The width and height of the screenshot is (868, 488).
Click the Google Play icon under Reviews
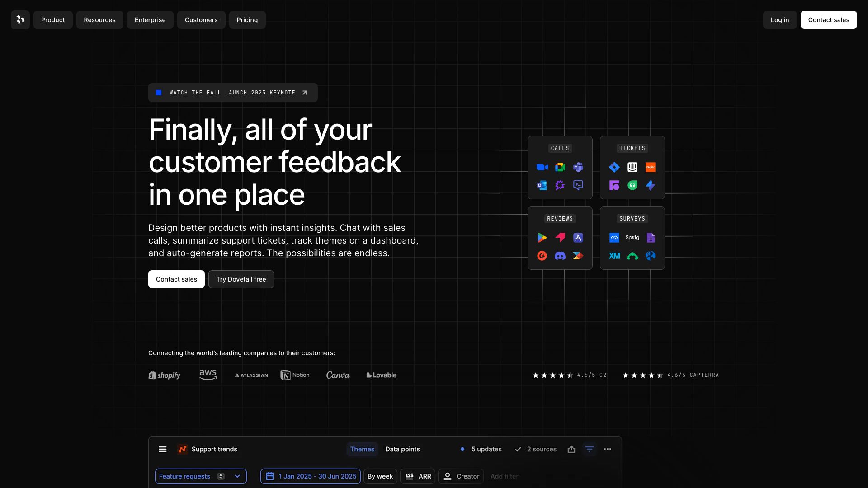point(542,238)
